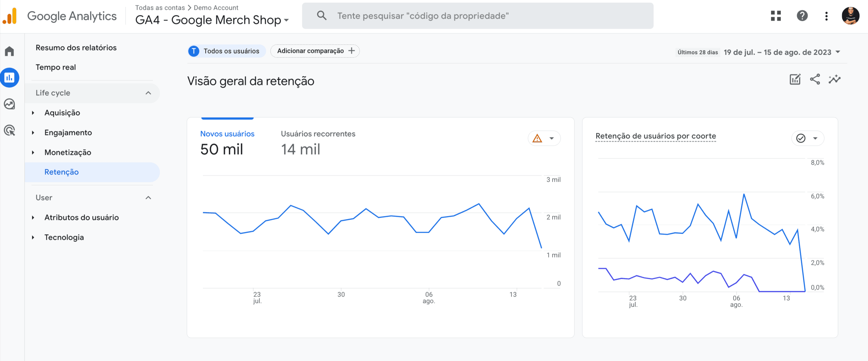Viewport: 868px width, 361px height.
Task: Open the Advertising icon in left rail
Action: click(9, 130)
